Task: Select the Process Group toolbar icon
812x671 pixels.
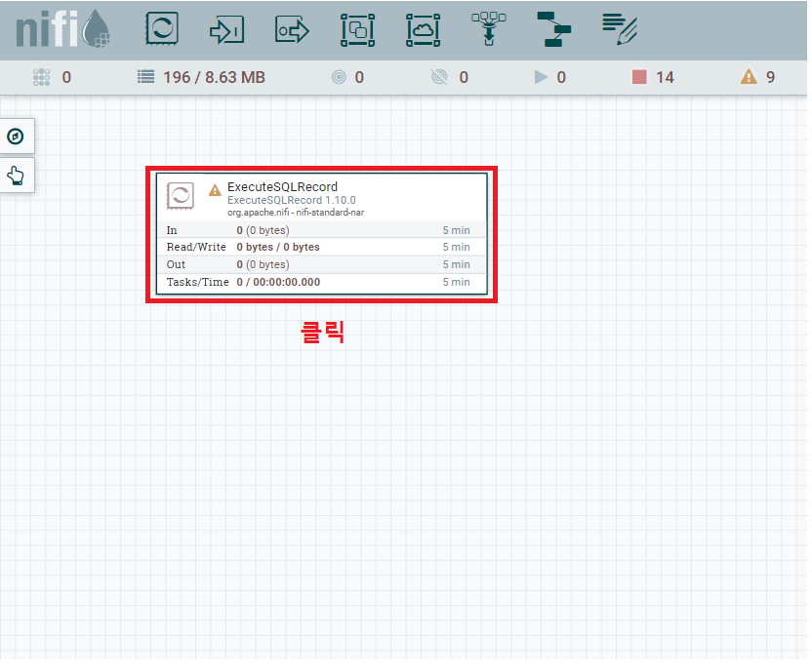Action: coord(357,30)
